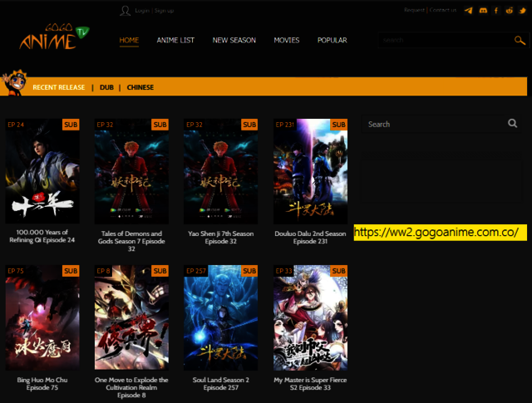The image size is (532, 403).
Task: Open the Telegram social icon
Action: tap(469, 11)
